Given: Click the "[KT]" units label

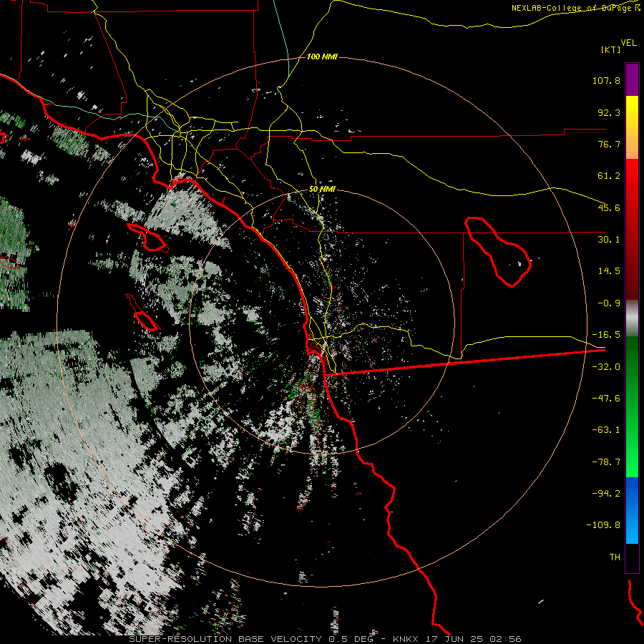Looking at the screenshot, I should coord(611,49).
